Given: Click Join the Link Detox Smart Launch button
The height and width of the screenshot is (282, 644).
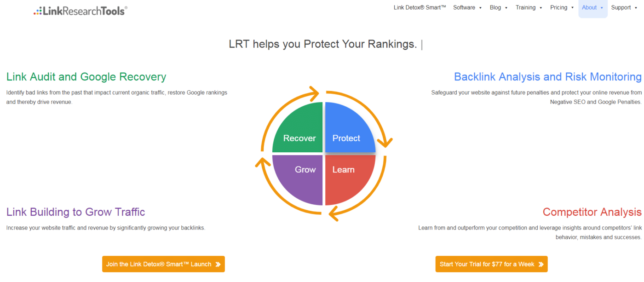Looking at the screenshot, I should (163, 264).
